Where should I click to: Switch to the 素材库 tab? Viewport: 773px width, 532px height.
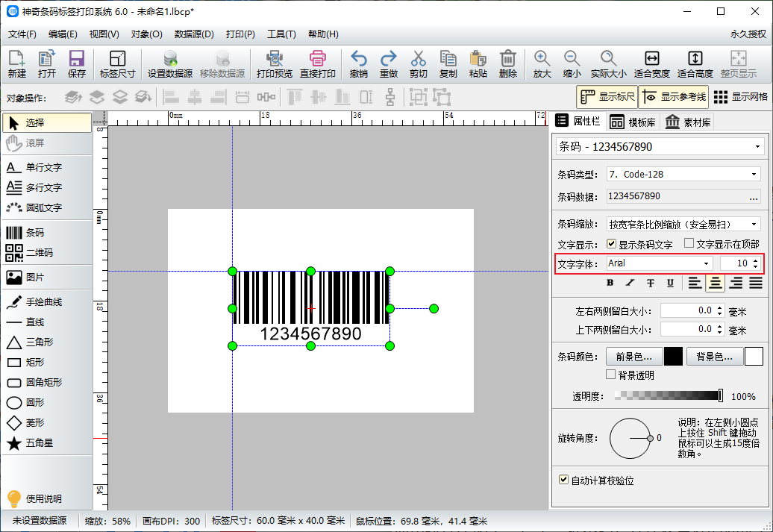[688, 122]
